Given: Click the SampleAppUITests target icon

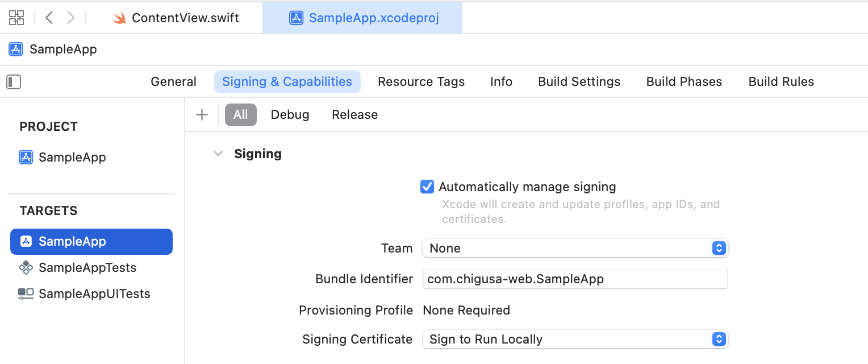Looking at the screenshot, I should [x=26, y=294].
